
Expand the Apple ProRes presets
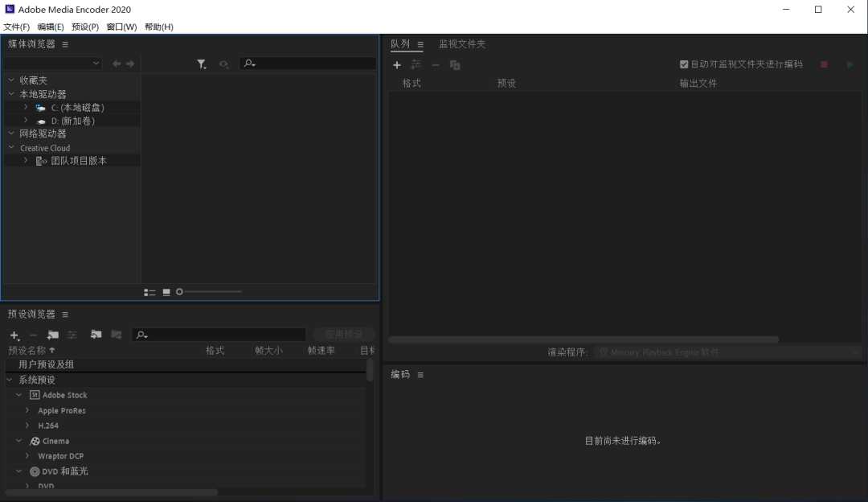tap(27, 410)
